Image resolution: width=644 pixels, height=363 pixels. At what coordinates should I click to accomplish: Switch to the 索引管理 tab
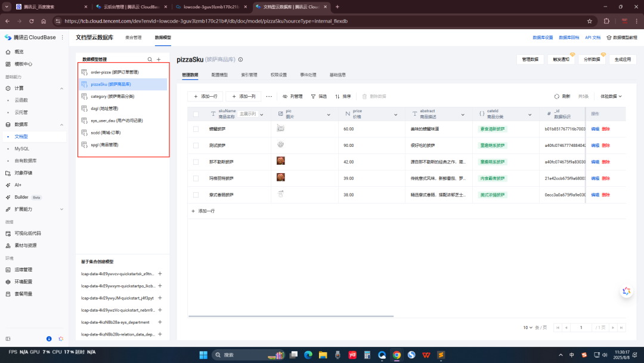click(x=249, y=75)
